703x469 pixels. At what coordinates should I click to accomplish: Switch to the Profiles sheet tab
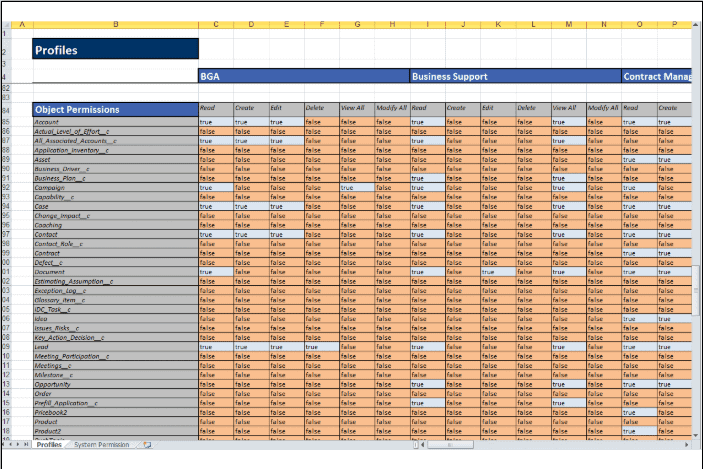pos(49,444)
